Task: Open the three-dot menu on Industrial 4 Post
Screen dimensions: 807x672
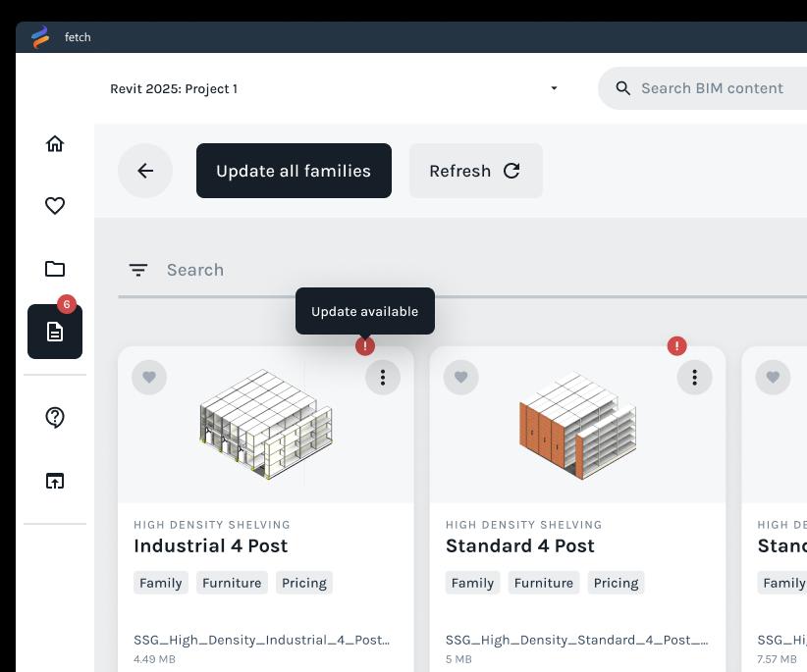Action: click(x=383, y=377)
